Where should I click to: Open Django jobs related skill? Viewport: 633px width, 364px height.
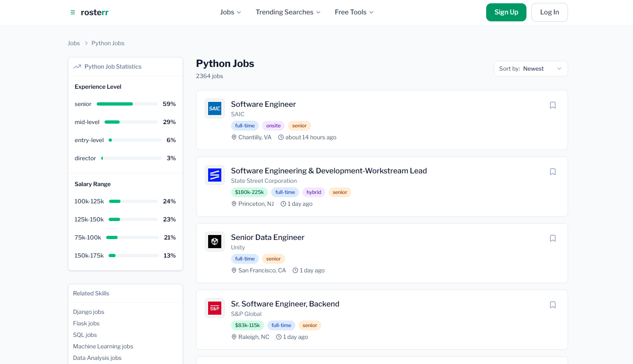click(x=88, y=312)
